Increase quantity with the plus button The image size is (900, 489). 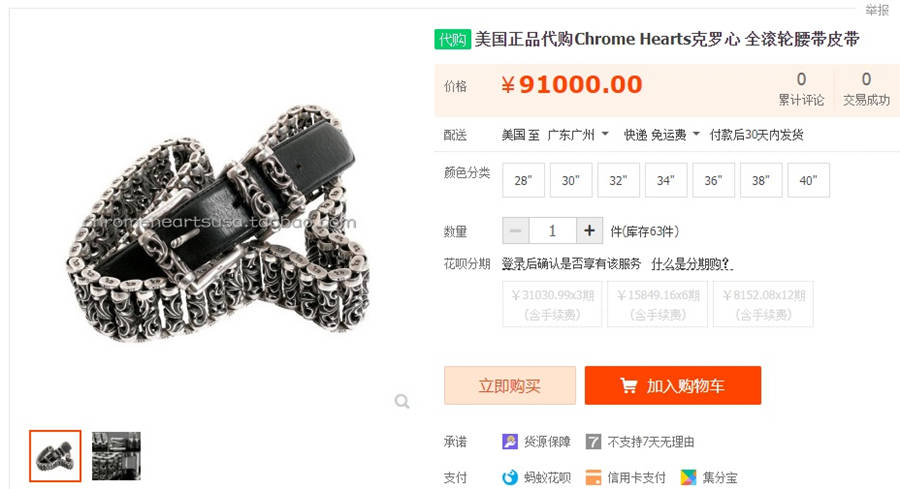tap(589, 231)
